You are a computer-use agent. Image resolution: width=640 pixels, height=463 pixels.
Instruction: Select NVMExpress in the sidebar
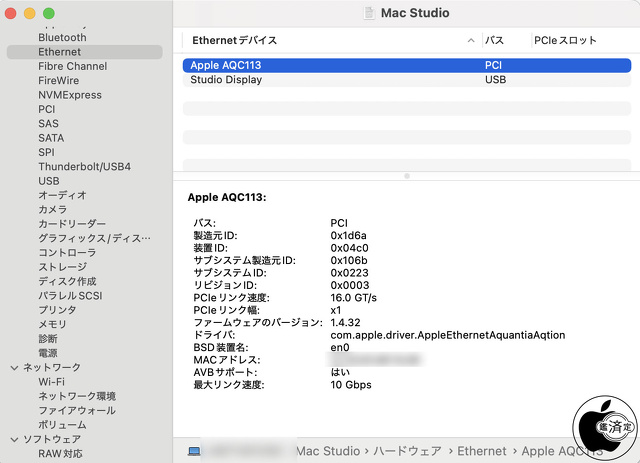pyautogui.click(x=70, y=95)
